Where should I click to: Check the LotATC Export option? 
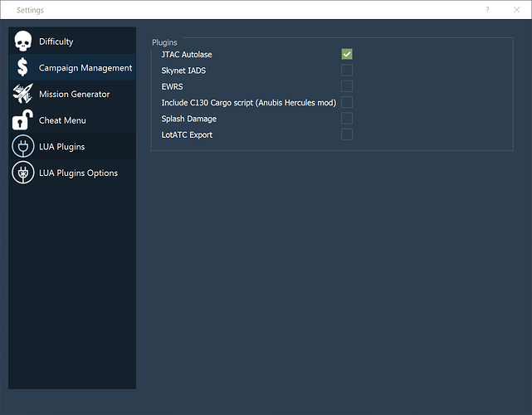coord(347,134)
